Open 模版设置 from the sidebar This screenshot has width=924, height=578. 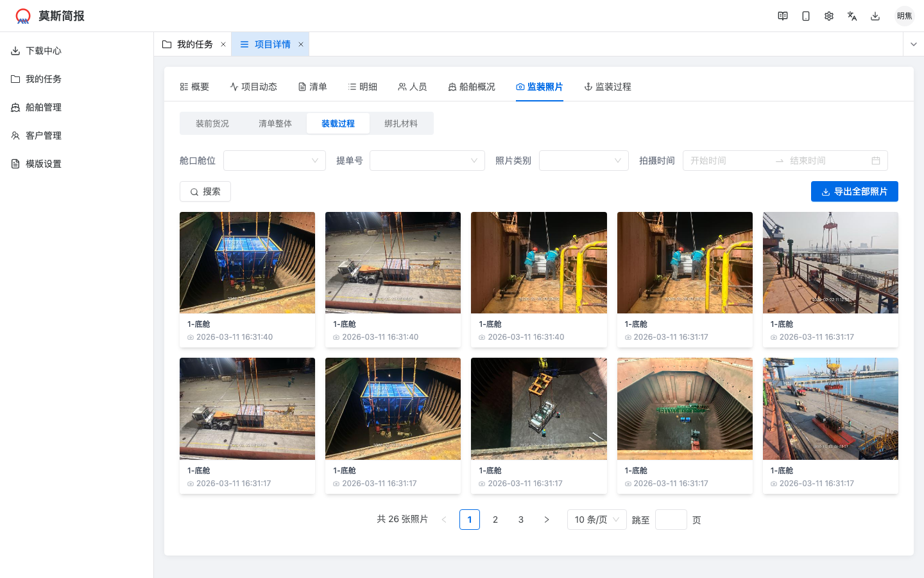[x=44, y=164]
